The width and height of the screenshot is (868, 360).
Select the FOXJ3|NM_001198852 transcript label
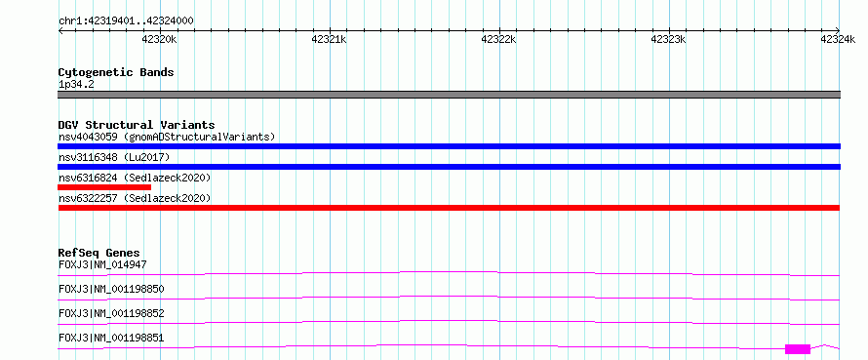111,313
